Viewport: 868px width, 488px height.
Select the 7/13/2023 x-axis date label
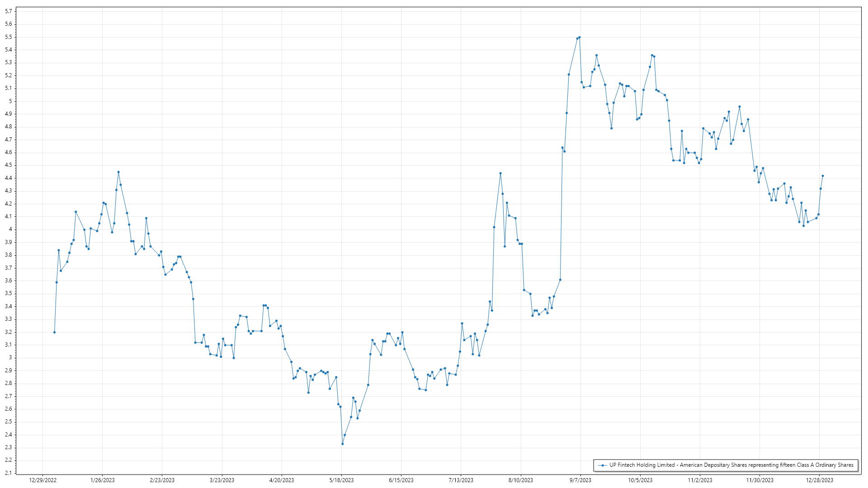[461, 480]
